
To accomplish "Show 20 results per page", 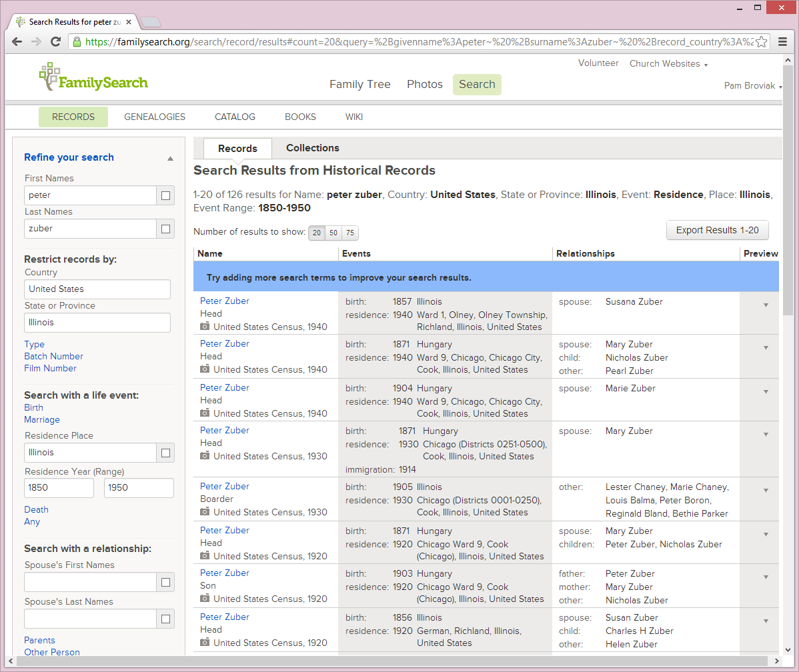I will [316, 233].
